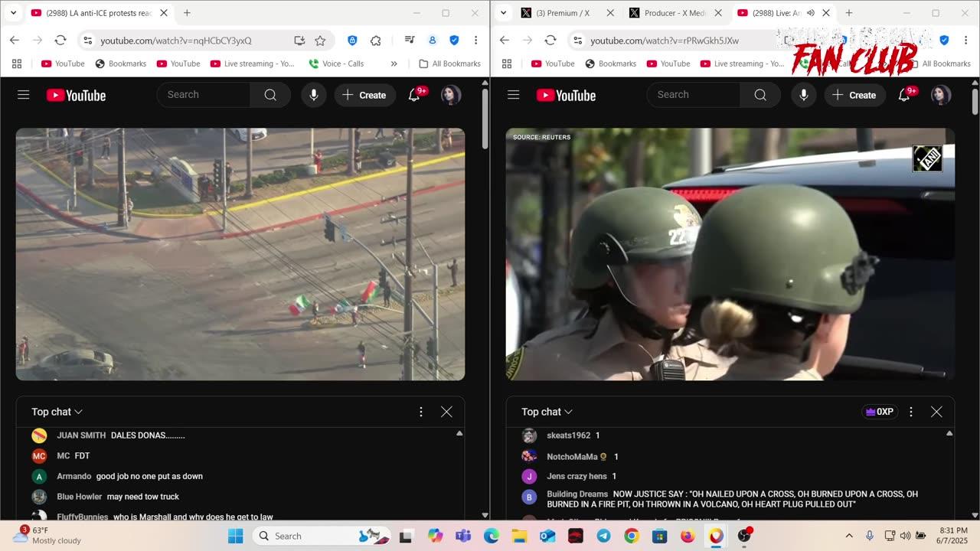This screenshot has height=551, width=980.
Task: Bookmark this page with star icon
Action: pyautogui.click(x=320, y=41)
